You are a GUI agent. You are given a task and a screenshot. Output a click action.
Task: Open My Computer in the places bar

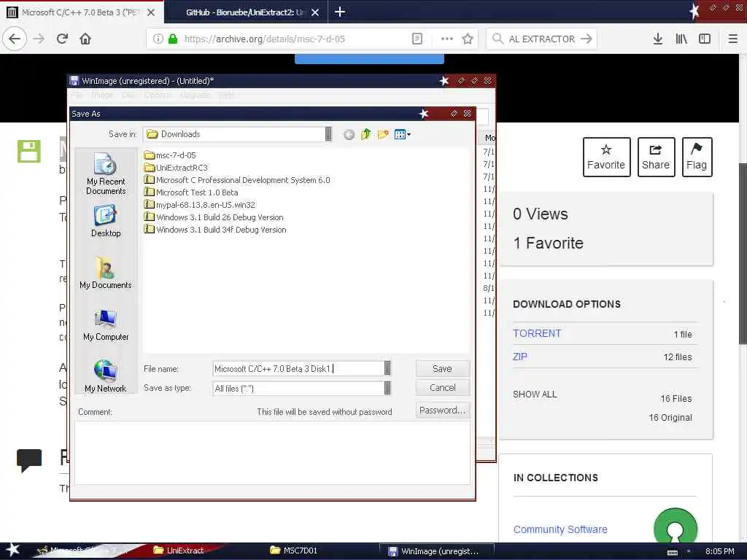106,324
